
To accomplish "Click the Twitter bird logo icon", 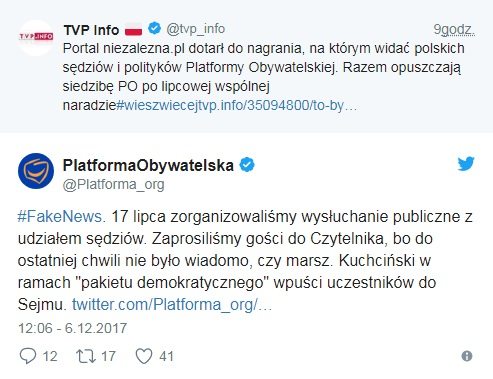I will point(466,163).
